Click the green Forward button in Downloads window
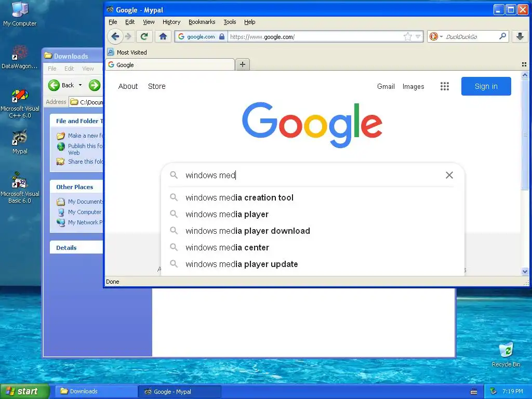The height and width of the screenshot is (399, 532). tap(95, 85)
